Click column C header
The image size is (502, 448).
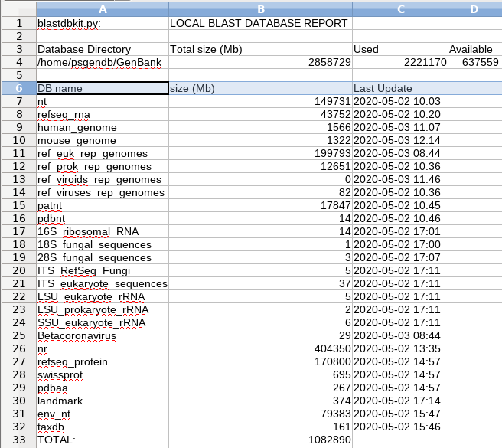click(x=399, y=9)
